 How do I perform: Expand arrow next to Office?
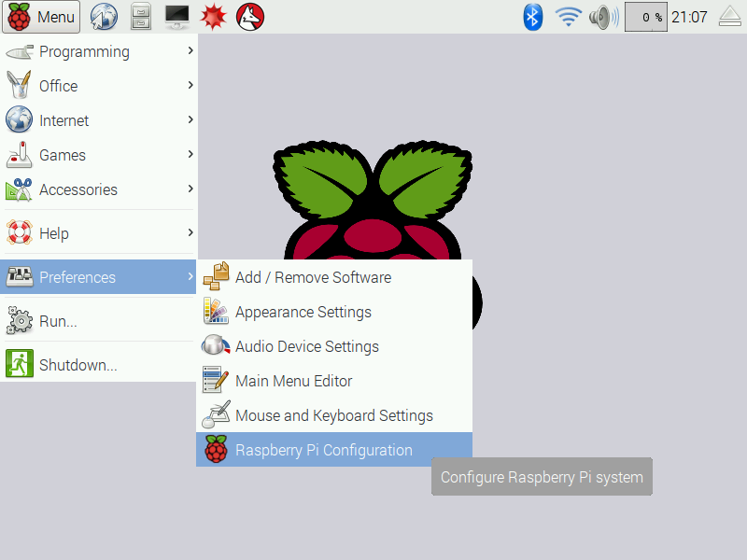click(x=190, y=85)
